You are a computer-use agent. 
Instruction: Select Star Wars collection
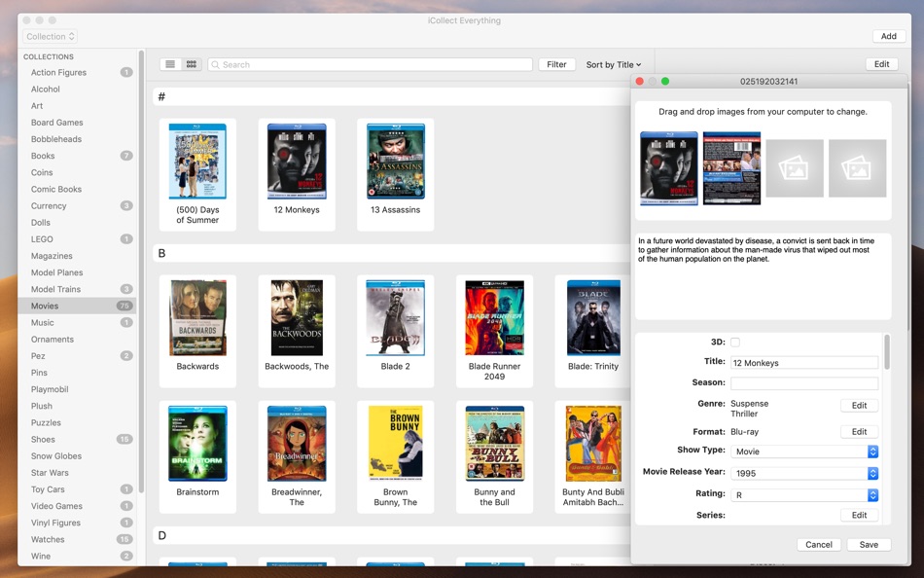click(x=77, y=473)
